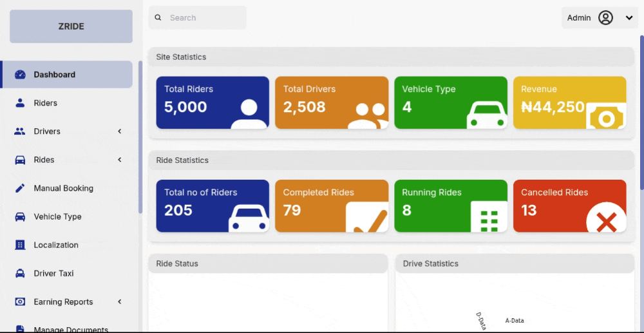644x333 pixels.
Task: Open the Revenue ₦44,250 card
Action: 570,102
